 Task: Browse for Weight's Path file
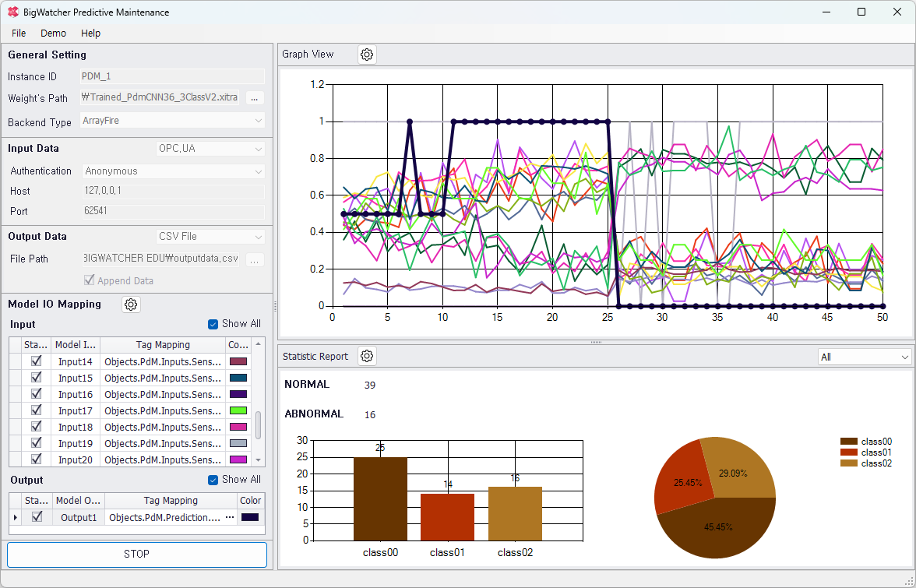tap(255, 98)
